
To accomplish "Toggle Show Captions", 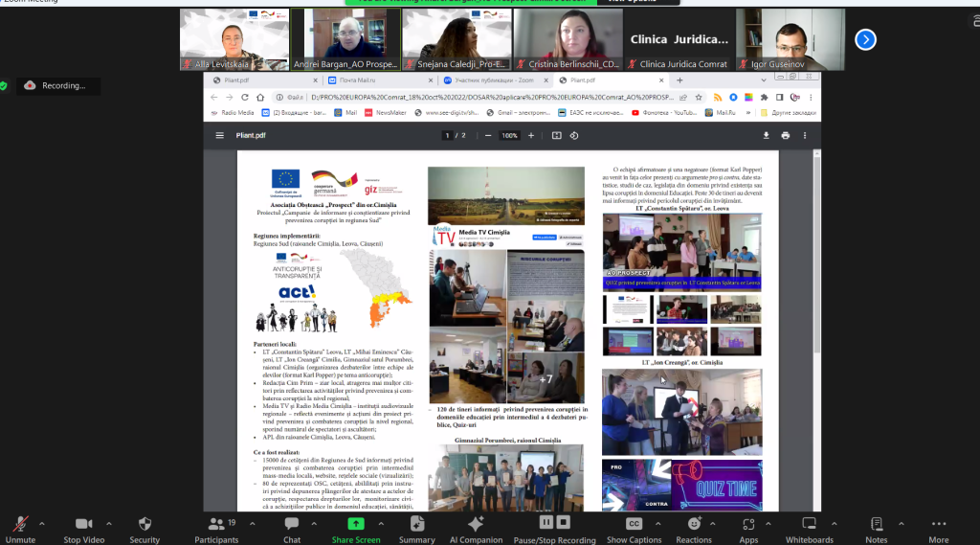I will click(634, 530).
